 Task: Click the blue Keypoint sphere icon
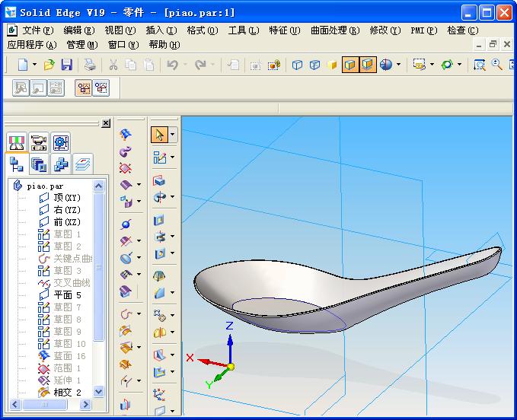click(126, 224)
